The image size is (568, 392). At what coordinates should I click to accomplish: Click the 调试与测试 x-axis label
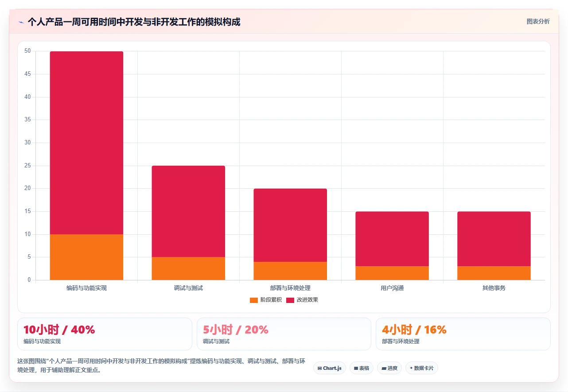coord(188,288)
